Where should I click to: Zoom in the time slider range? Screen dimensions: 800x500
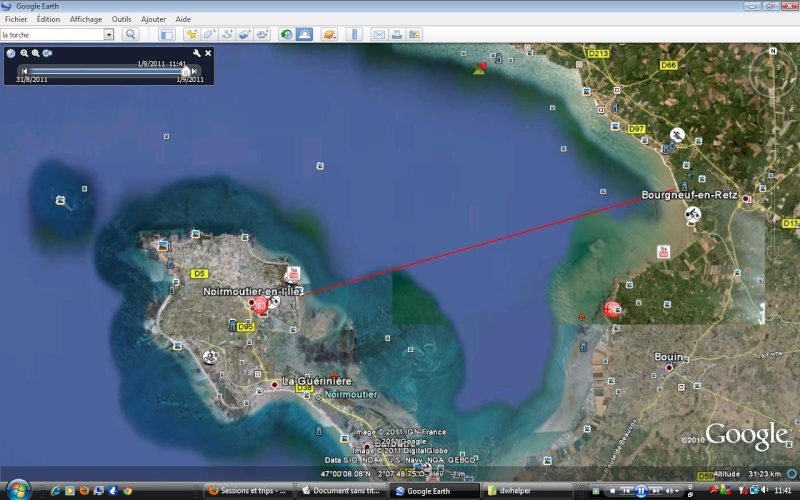tap(35, 53)
